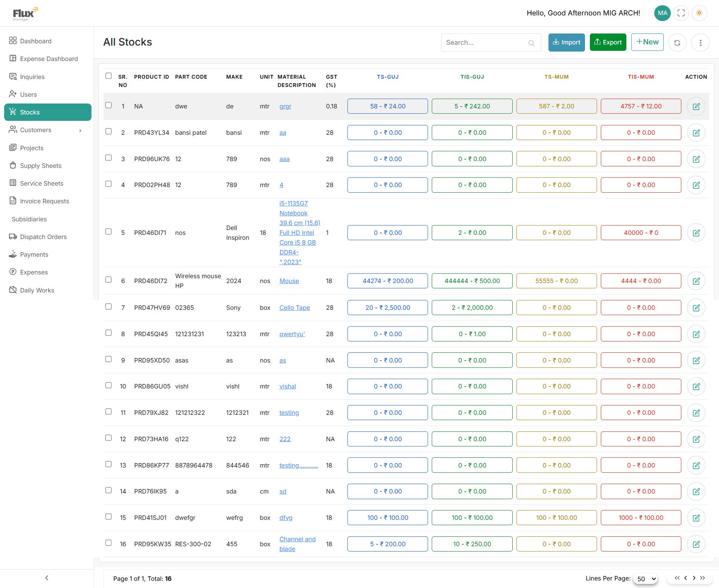
Task: Click the refresh icon beside New button
Action: click(x=677, y=43)
